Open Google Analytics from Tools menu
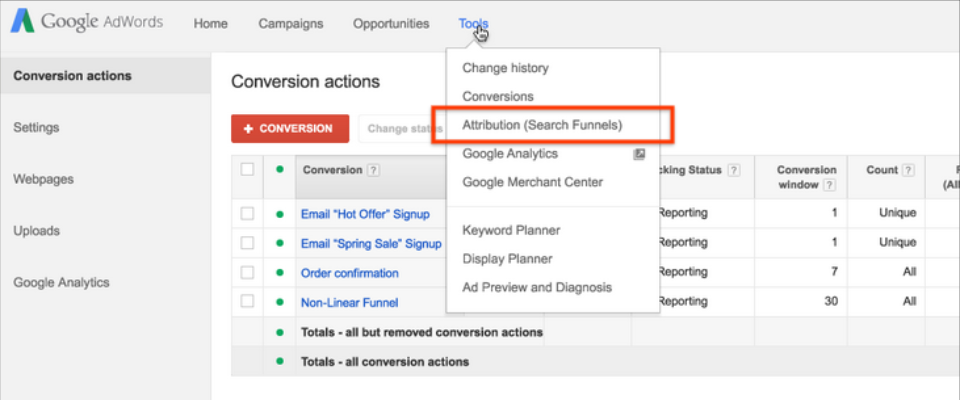The image size is (960, 400). (510, 154)
